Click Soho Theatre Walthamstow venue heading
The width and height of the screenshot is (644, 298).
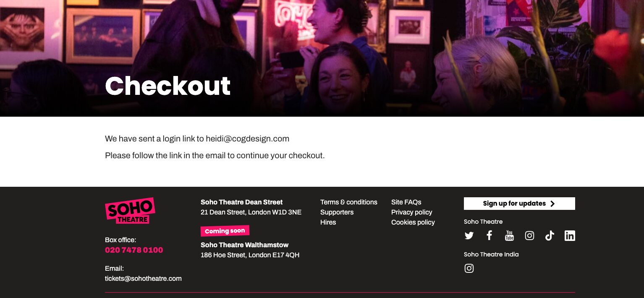[244, 245]
